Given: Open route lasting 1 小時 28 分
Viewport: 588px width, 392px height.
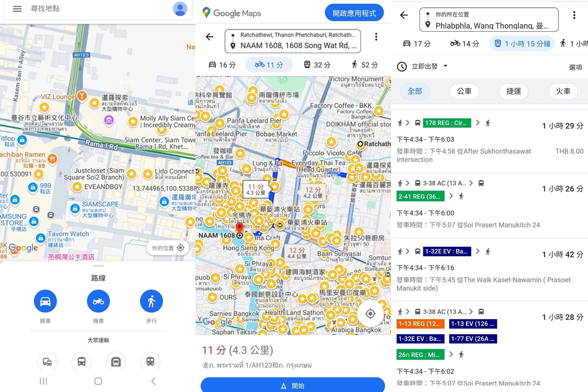Looking at the screenshot, I should pos(490,346).
